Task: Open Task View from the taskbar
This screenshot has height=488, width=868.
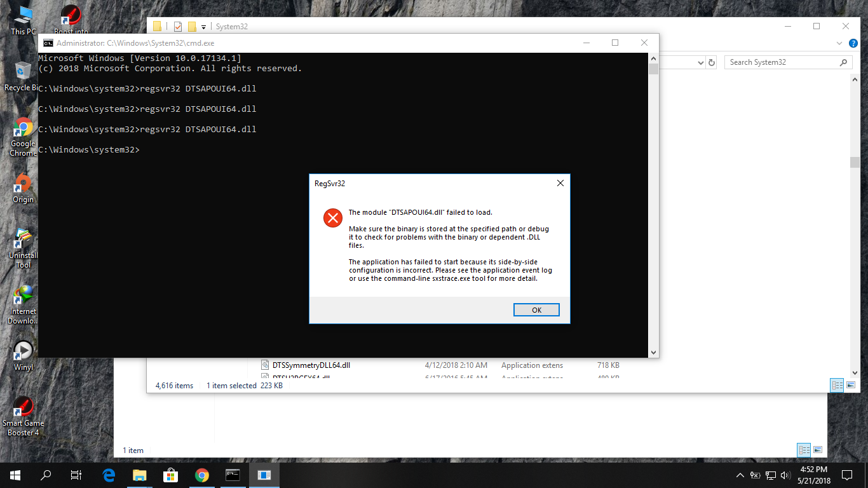Action: click(76, 475)
